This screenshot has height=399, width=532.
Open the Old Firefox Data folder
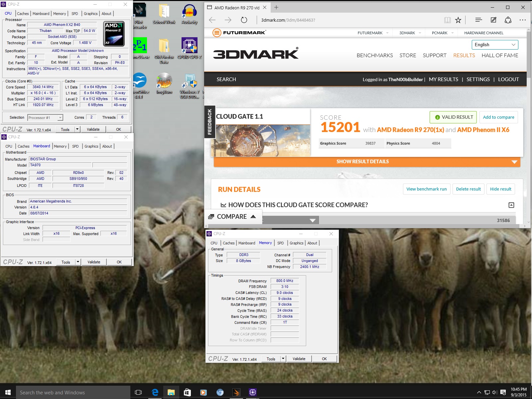pos(164,51)
